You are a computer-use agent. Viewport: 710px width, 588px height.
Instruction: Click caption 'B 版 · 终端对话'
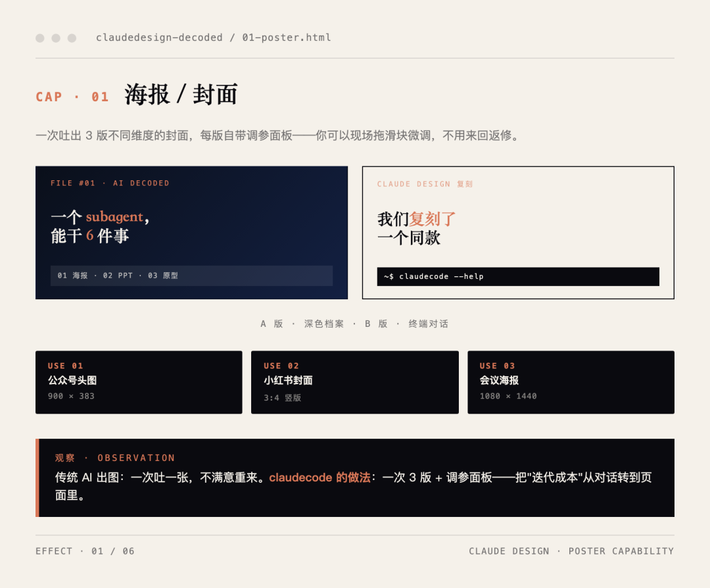(x=407, y=324)
